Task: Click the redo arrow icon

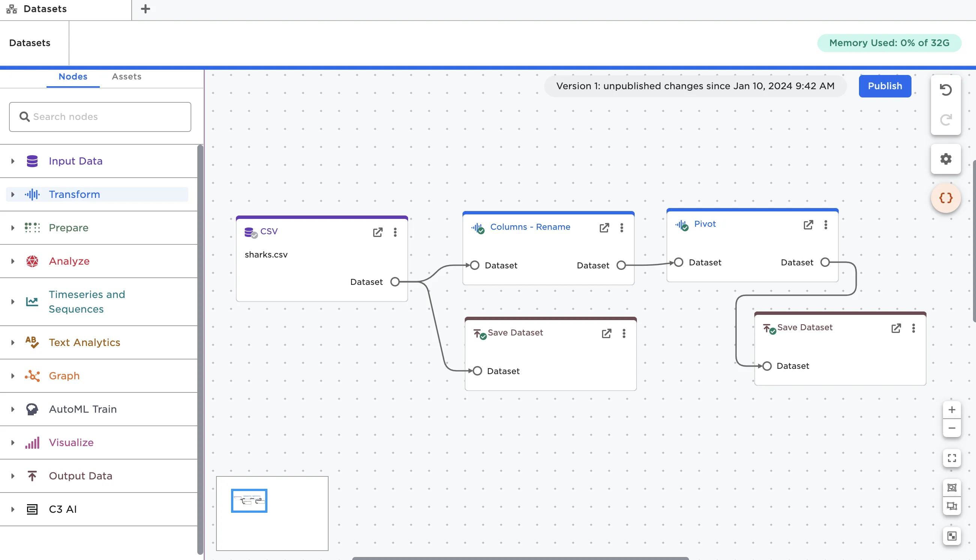Action: (x=946, y=120)
